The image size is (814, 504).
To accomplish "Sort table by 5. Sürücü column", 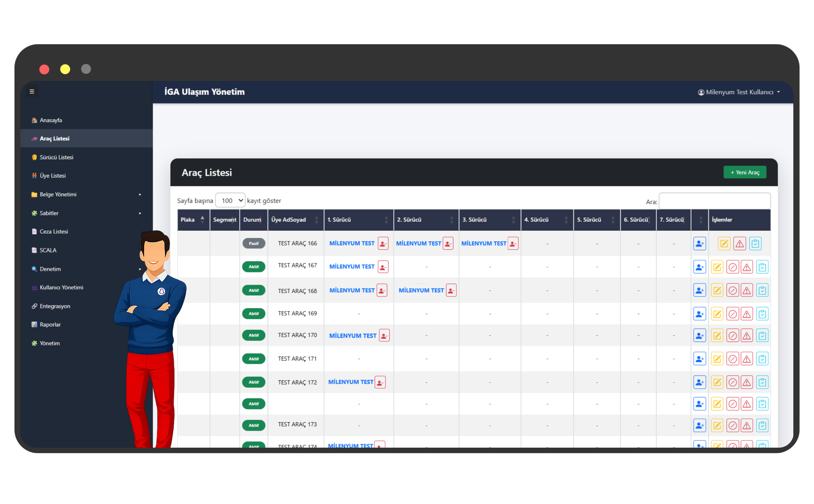I will click(x=597, y=220).
